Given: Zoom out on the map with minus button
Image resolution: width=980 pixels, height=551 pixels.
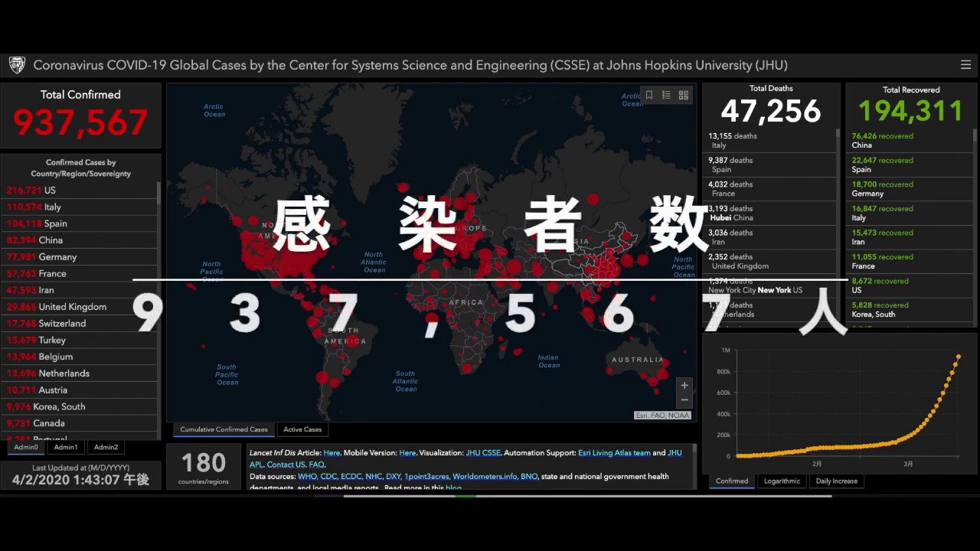Looking at the screenshot, I should [x=684, y=400].
